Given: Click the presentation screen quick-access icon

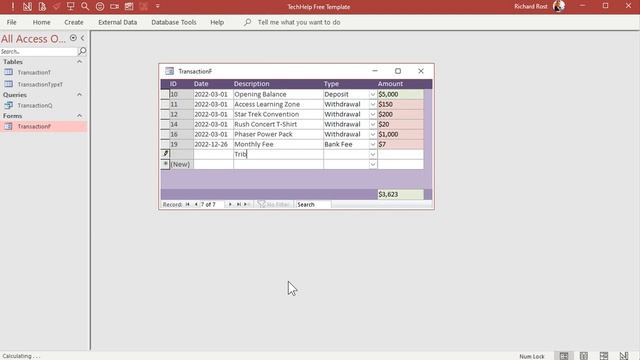Looking at the screenshot, I should point(70,6).
